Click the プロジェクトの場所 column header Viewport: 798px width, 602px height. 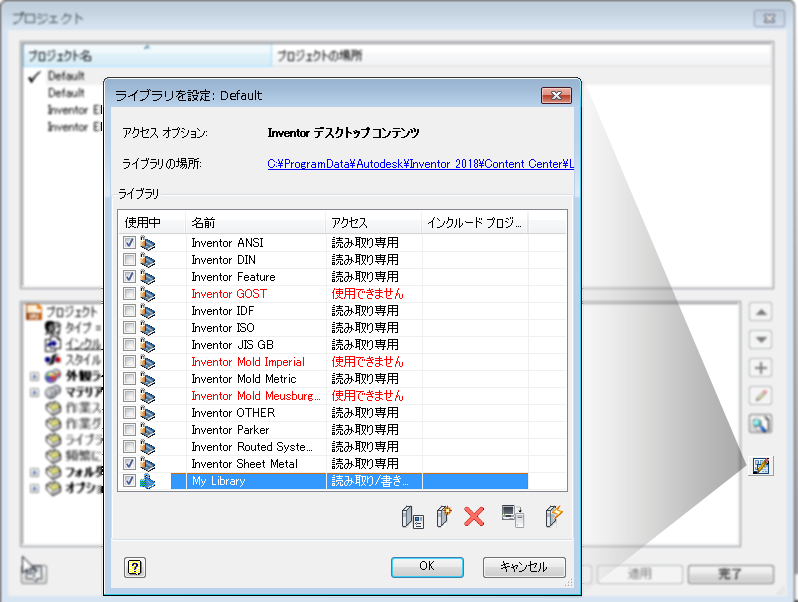click(522, 56)
